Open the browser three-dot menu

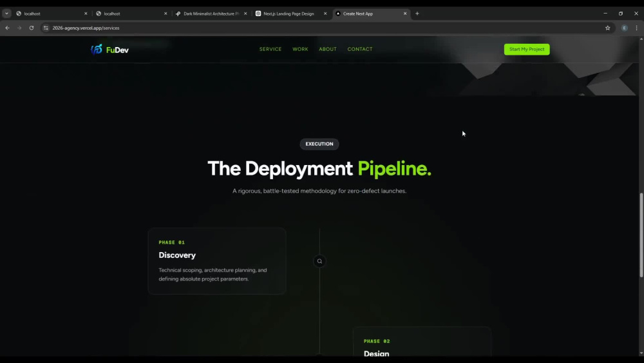637,28
